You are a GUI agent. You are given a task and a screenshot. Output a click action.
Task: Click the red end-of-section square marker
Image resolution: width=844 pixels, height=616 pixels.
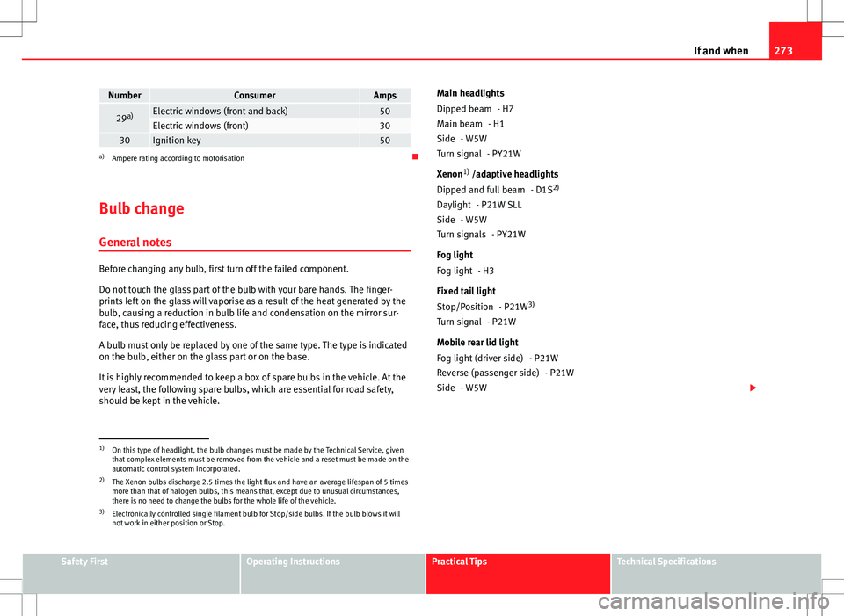[x=415, y=157]
